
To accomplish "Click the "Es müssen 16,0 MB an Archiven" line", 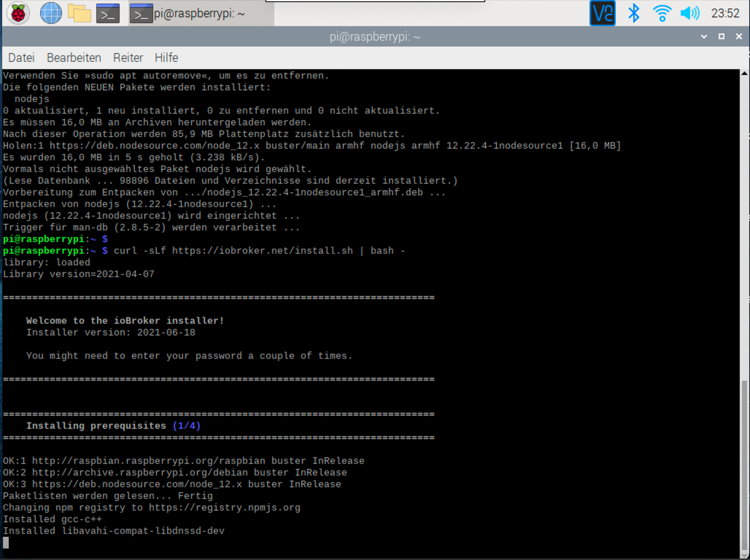I will pyautogui.click(x=157, y=122).
